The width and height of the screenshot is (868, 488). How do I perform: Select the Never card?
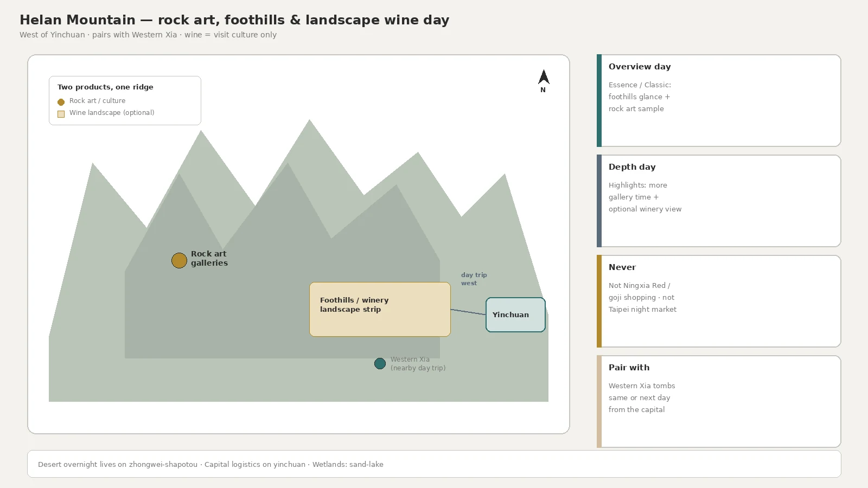tap(719, 301)
